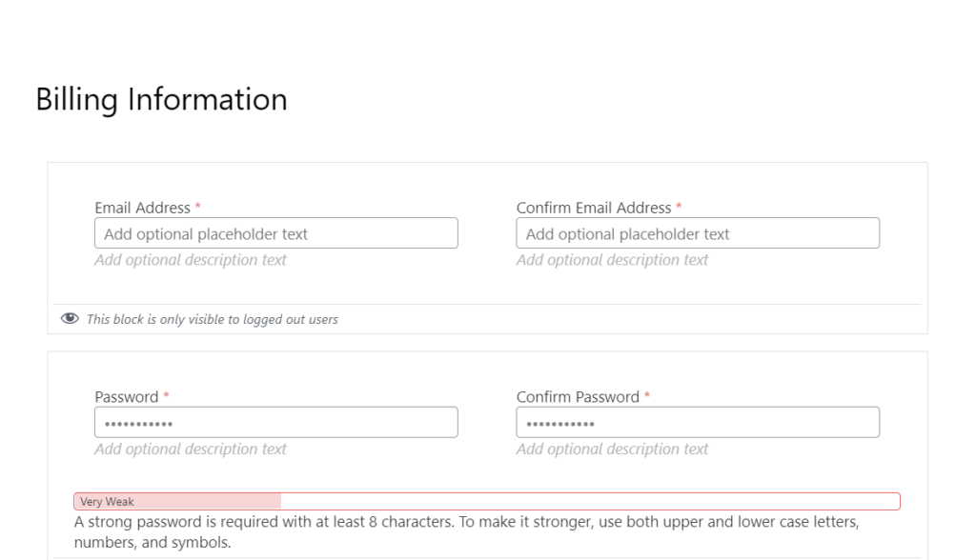Select the Confirm Email Address input box

pos(698,233)
